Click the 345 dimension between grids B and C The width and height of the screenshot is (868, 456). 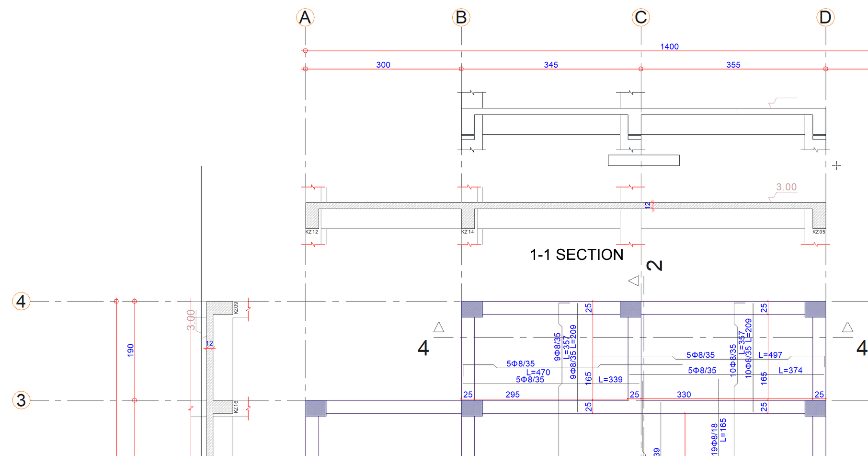click(x=551, y=65)
